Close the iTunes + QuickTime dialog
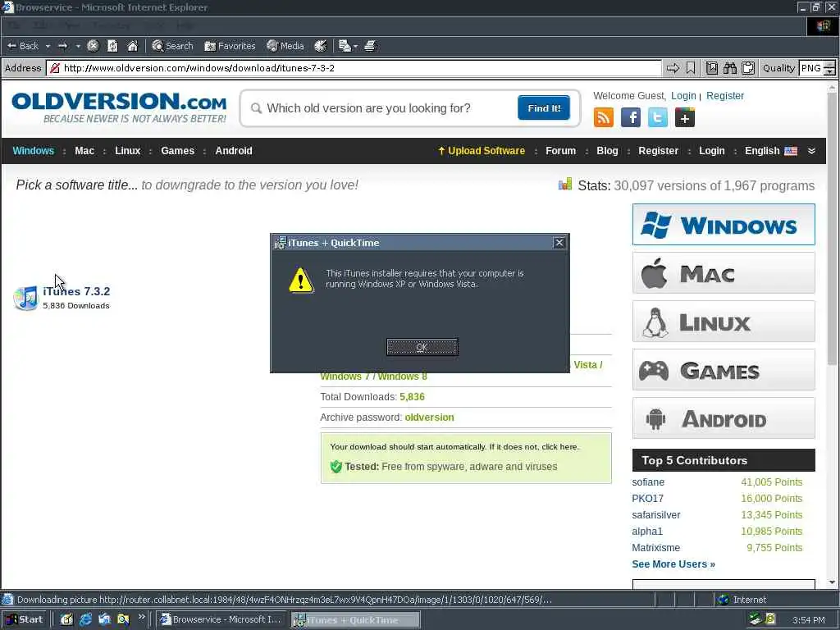This screenshot has height=630, width=840. coord(559,243)
